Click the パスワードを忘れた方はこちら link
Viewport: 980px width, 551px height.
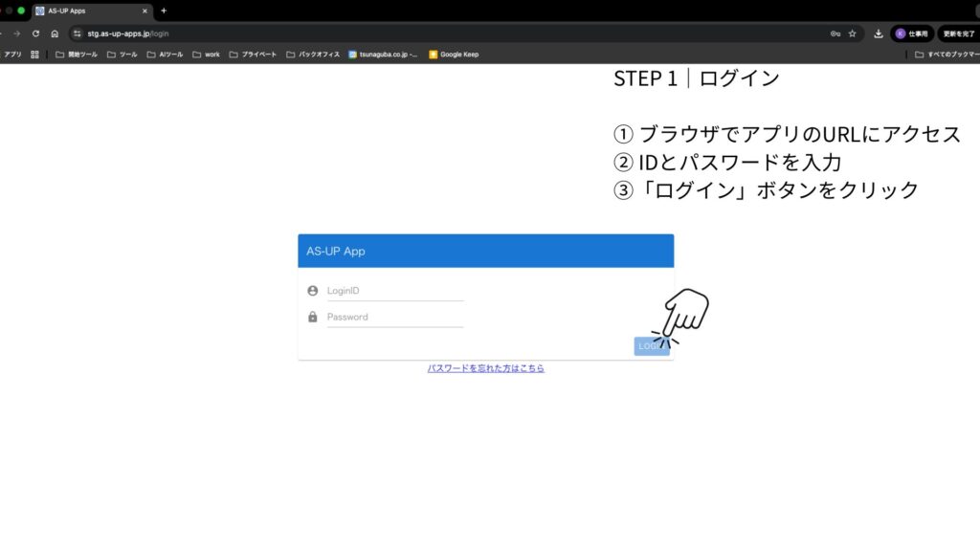pyautogui.click(x=485, y=368)
